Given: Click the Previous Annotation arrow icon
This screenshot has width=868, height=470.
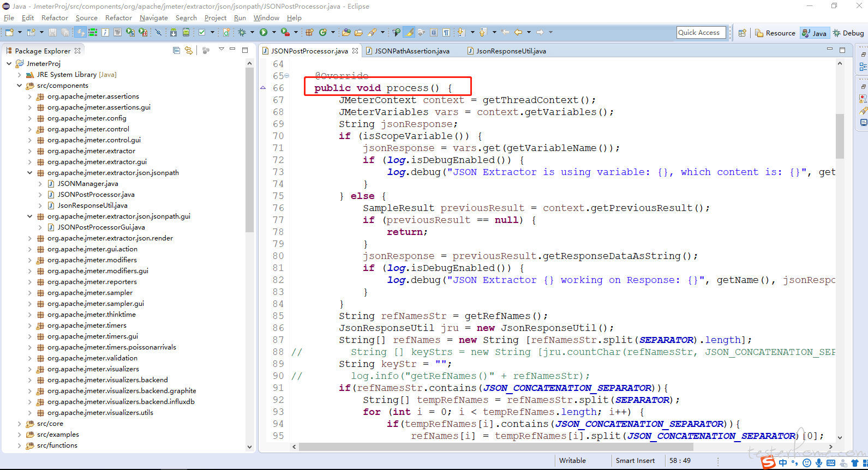Looking at the screenshot, I should pyautogui.click(x=483, y=33).
